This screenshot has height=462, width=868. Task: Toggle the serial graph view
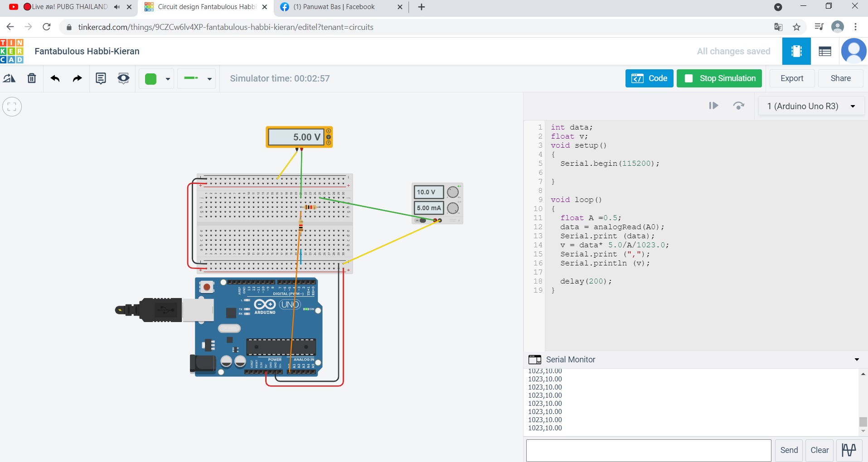[849, 450]
